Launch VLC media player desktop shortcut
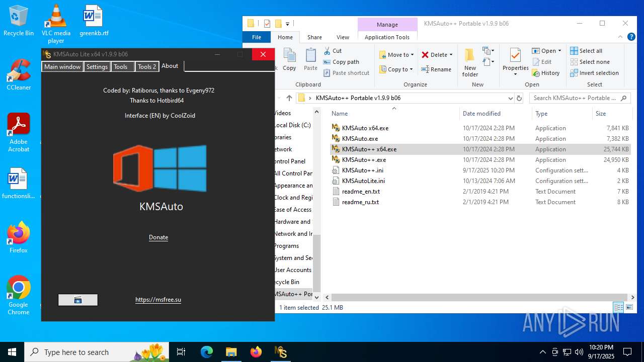 (56, 24)
